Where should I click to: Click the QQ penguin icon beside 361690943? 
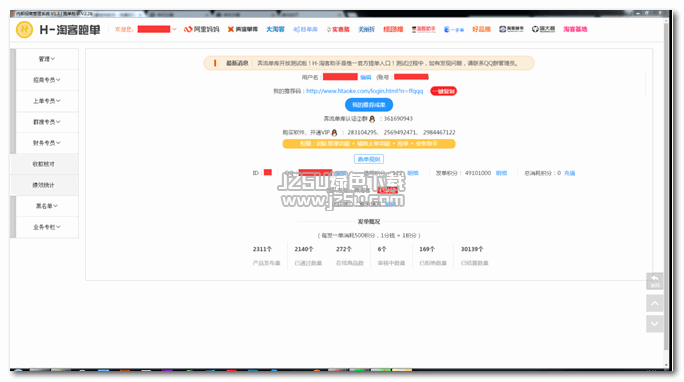click(372, 119)
